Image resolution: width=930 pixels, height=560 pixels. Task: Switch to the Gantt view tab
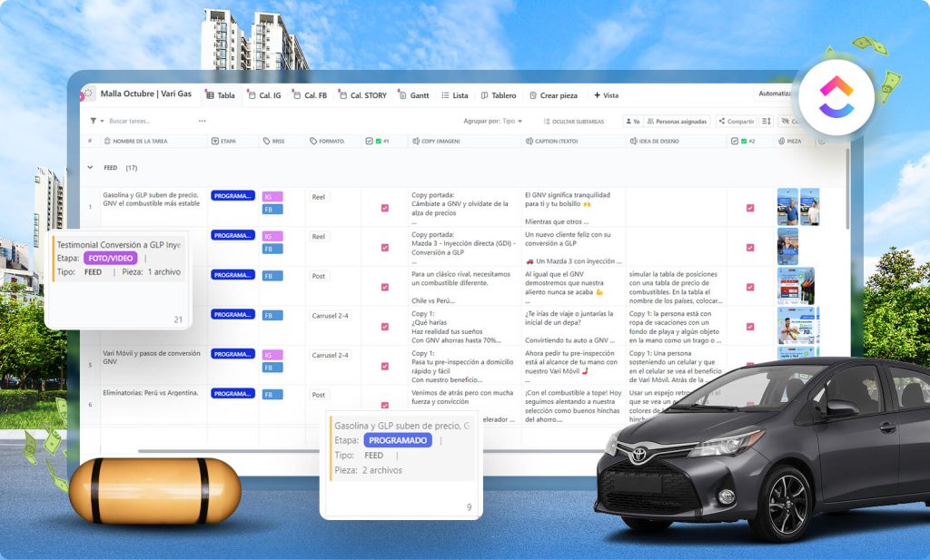(x=414, y=95)
